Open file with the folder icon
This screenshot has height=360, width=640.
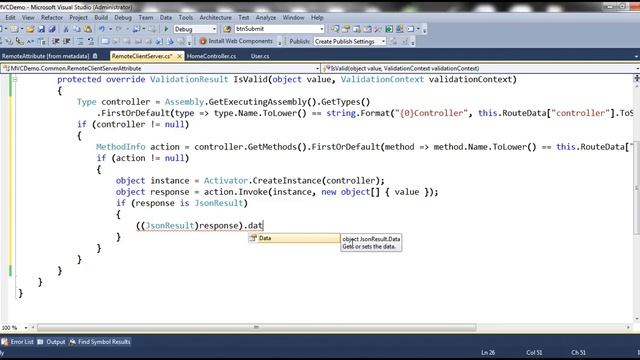[x=30, y=29]
